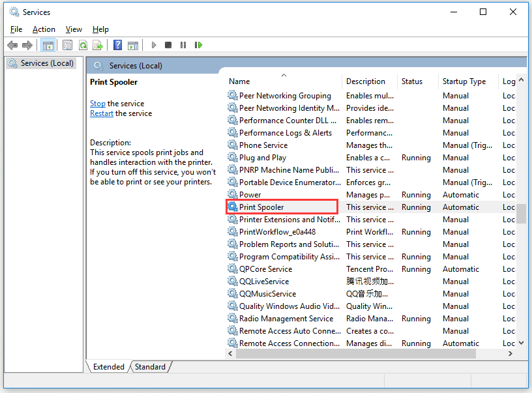Switch to the Standard tab
This screenshot has height=393, width=532.
point(150,367)
